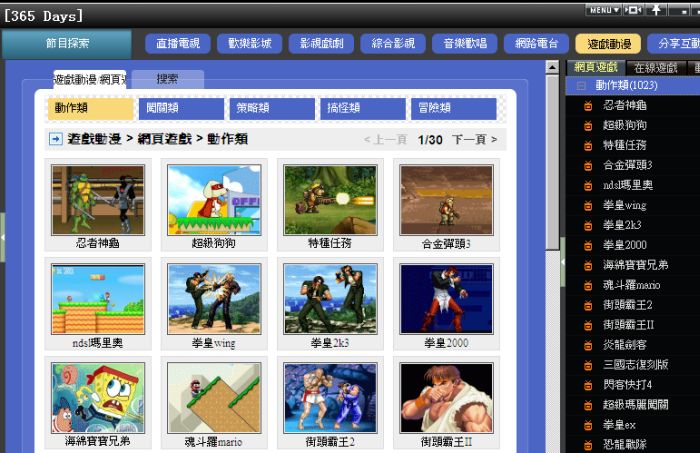Select the 搞怪類 genre tab

[362, 108]
